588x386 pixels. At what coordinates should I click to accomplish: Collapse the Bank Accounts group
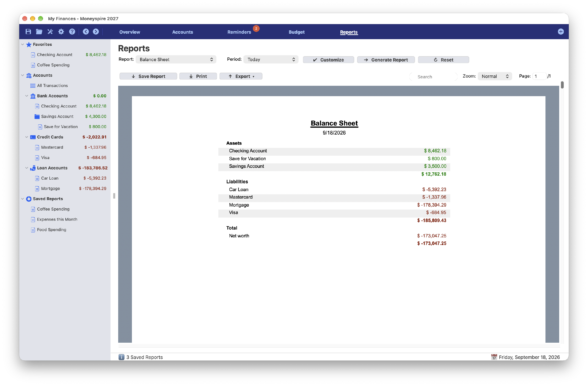pos(27,96)
